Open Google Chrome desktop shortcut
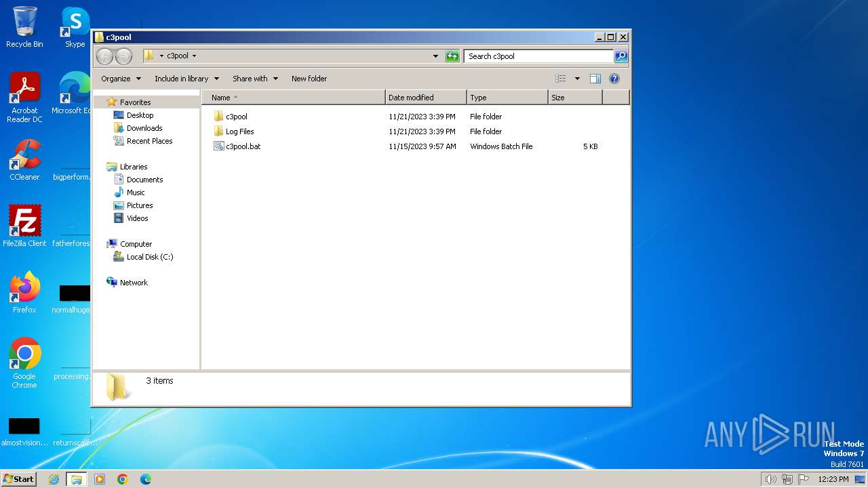Screen dimensions: 868x488 (24, 363)
